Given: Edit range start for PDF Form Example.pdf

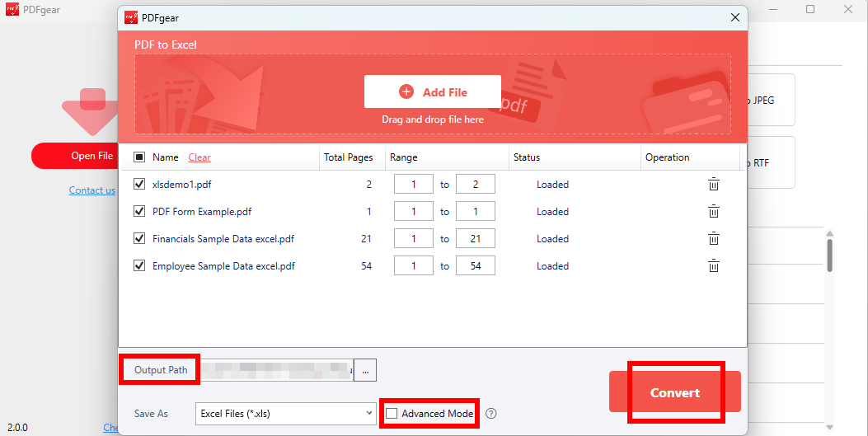Looking at the screenshot, I should (414, 211).
